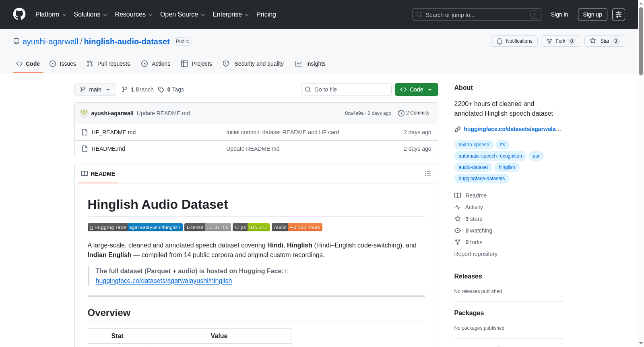Click the command palette icon button
Viewport: 644px width, 347px height.
pos(618,15)
